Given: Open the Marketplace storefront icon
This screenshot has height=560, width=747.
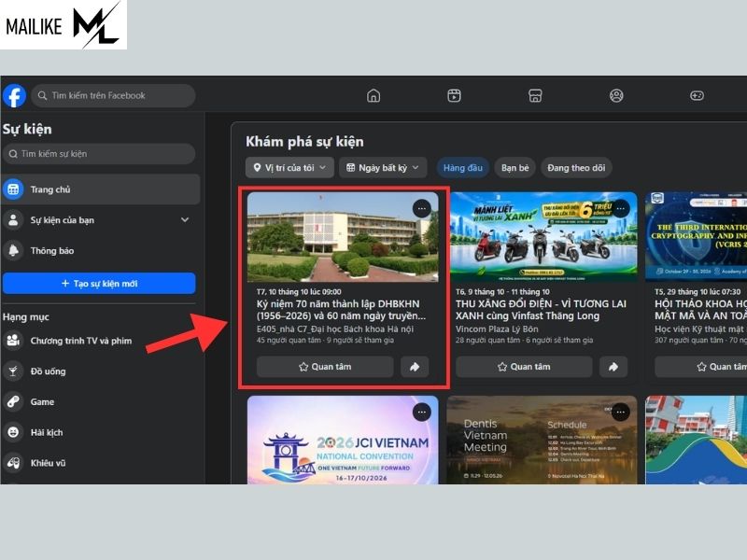Looking at the screenshot, I should 535,96.
